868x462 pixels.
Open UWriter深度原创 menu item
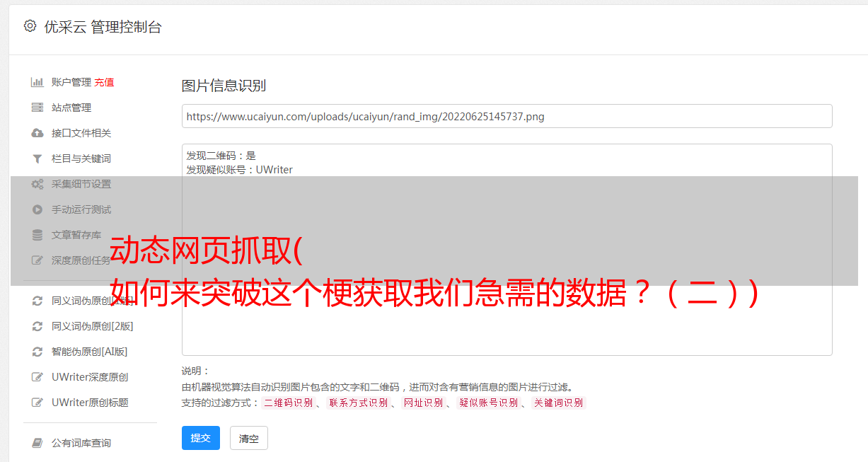[90, 377]
